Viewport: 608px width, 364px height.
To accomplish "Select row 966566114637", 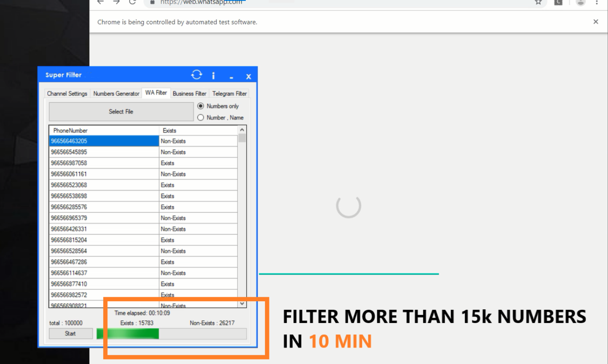I will (x=143, y=273).
